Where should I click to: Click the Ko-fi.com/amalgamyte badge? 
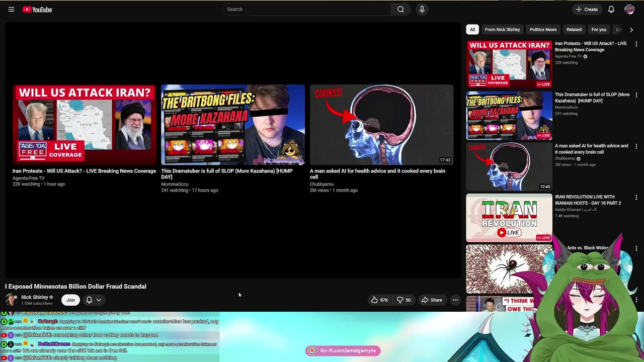coord(343,350)
